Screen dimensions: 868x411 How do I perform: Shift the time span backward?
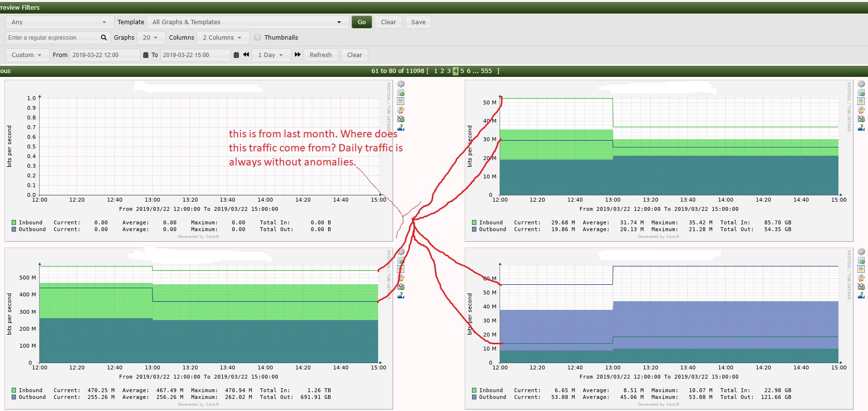[246, 55]
